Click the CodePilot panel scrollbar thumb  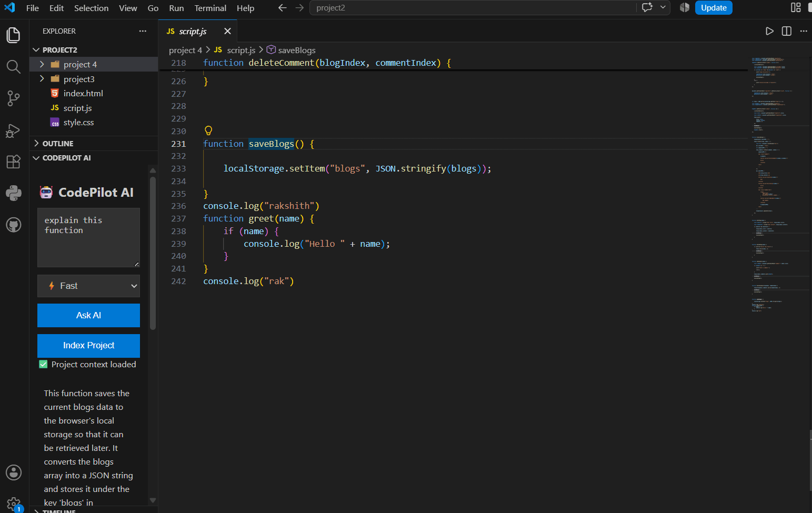point(153,253)
